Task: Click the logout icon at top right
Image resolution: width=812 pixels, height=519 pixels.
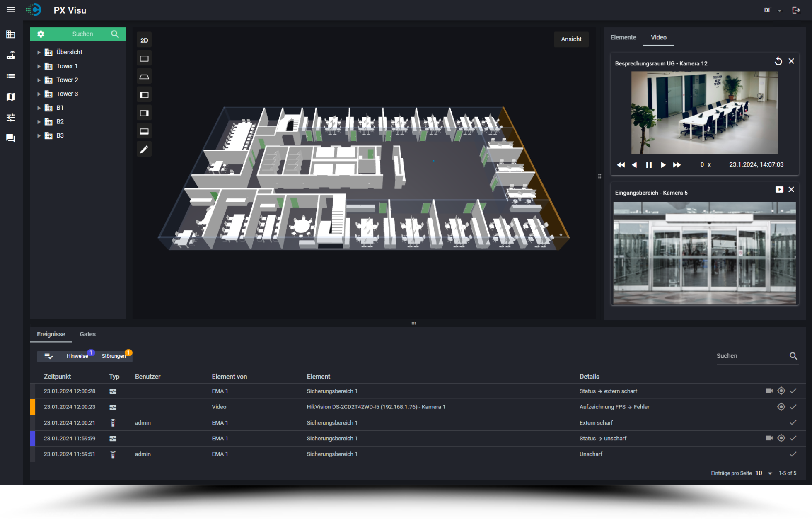Action: [x=796, y=10]
